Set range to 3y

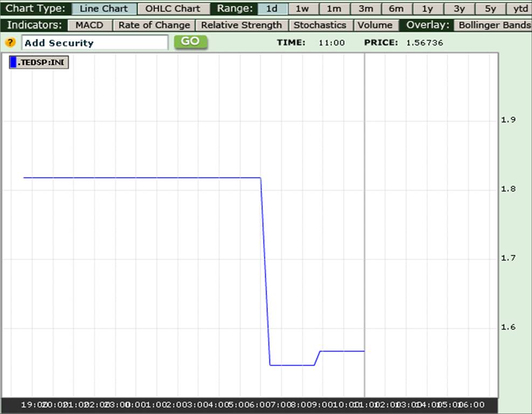click(x=459, y=9)
